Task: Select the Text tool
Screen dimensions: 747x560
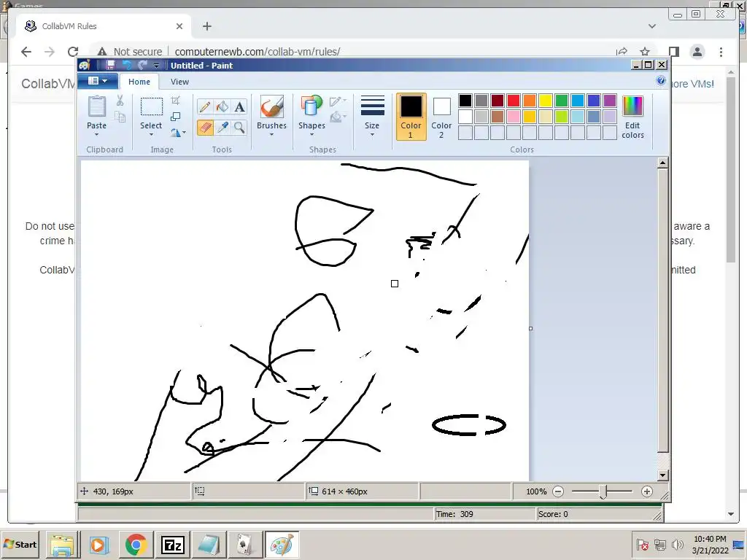Action: pyautogui.click(x=239, y=106)
